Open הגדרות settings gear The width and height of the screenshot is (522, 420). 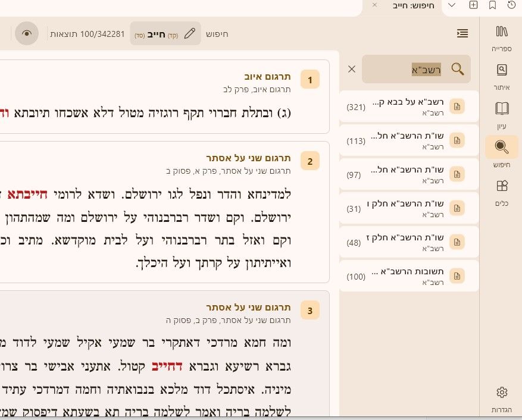click(x=501, y=399)
